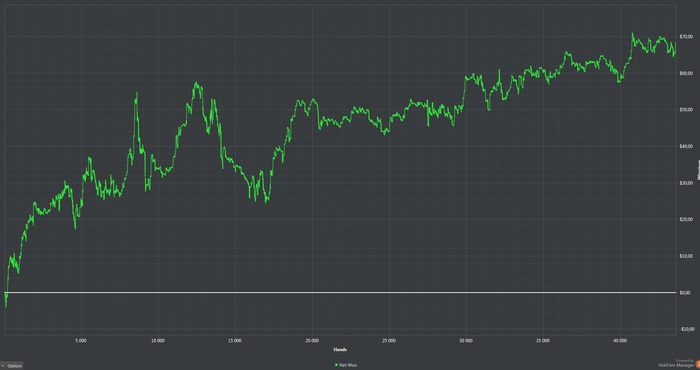Image resolution: width=700 pixels, height=370 pixels.
Task: Click the $20,00 winnings axis label
Action: pos(686,219)
